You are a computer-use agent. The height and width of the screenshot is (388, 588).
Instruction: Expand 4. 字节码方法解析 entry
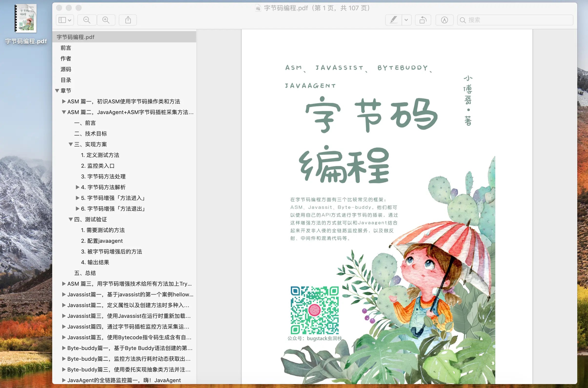coord(78,187)
